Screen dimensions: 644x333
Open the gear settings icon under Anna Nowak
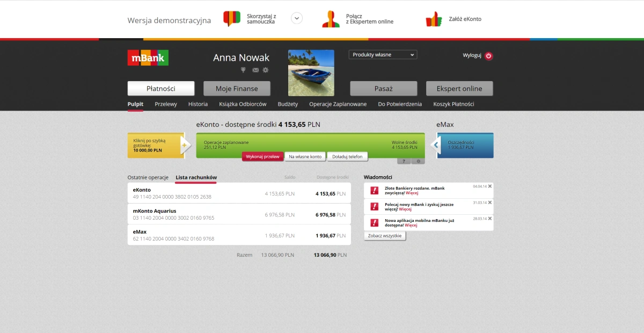click(265, 70)
